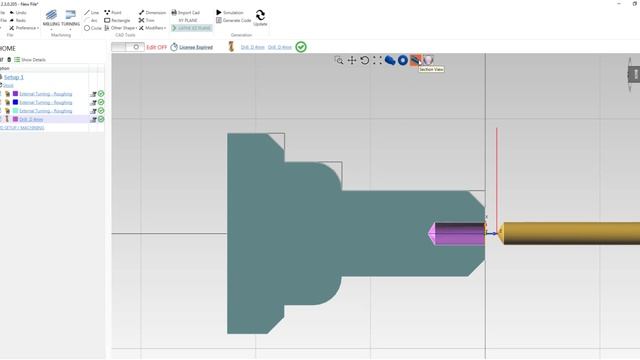Screen dimensions: 640x360
Task: Toggle green check of second turning operation
Action: 101,102
